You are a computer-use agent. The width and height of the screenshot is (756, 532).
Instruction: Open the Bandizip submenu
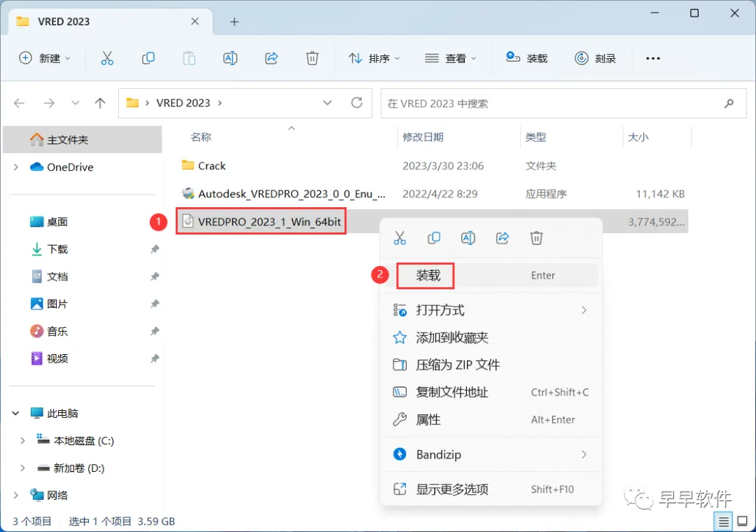(491, 454)
